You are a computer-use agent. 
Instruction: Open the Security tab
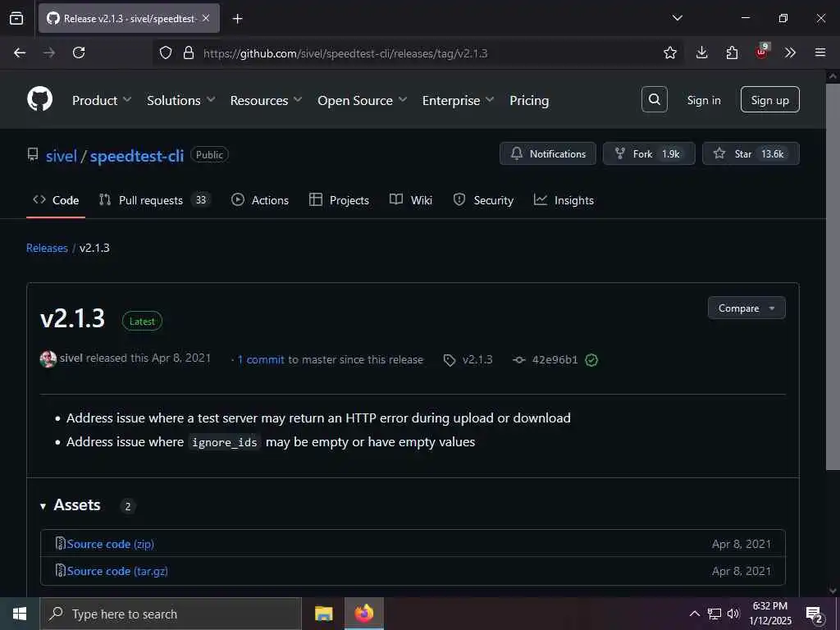click(x=483, y=200)
